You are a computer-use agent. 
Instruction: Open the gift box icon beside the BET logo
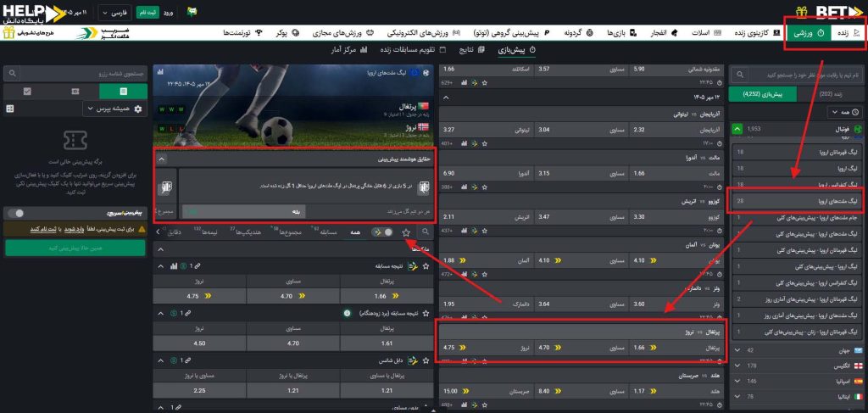802,12
